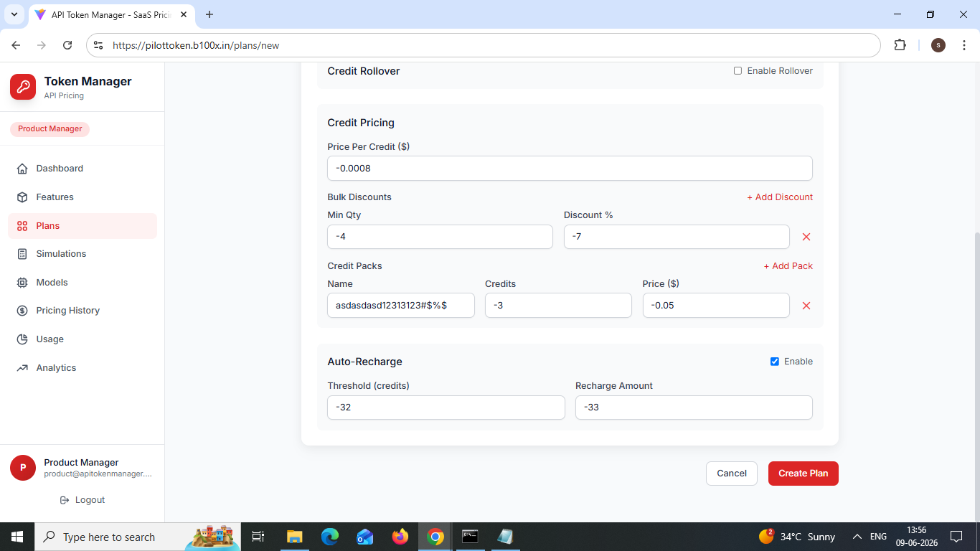Screen dimensions: 980x551
Task: Expand the tab search dropdown
Action: coord(14,14)
